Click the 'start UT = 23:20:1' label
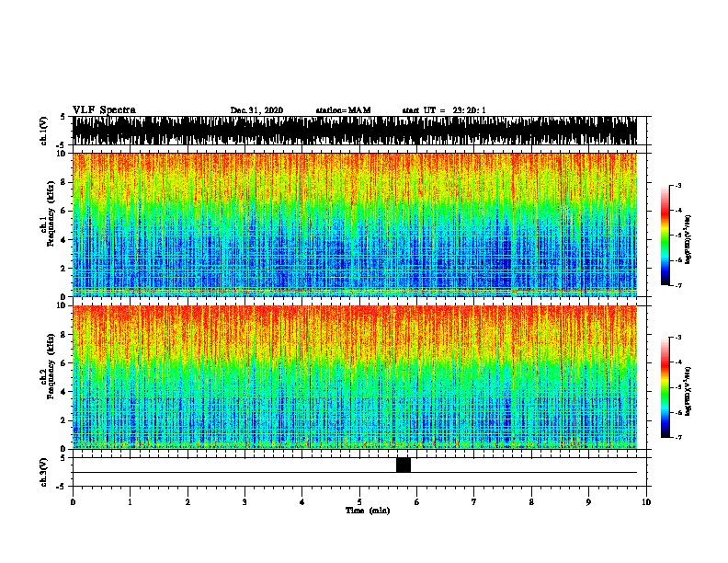This screenshot has width=728, height=563. pos(444,110)
